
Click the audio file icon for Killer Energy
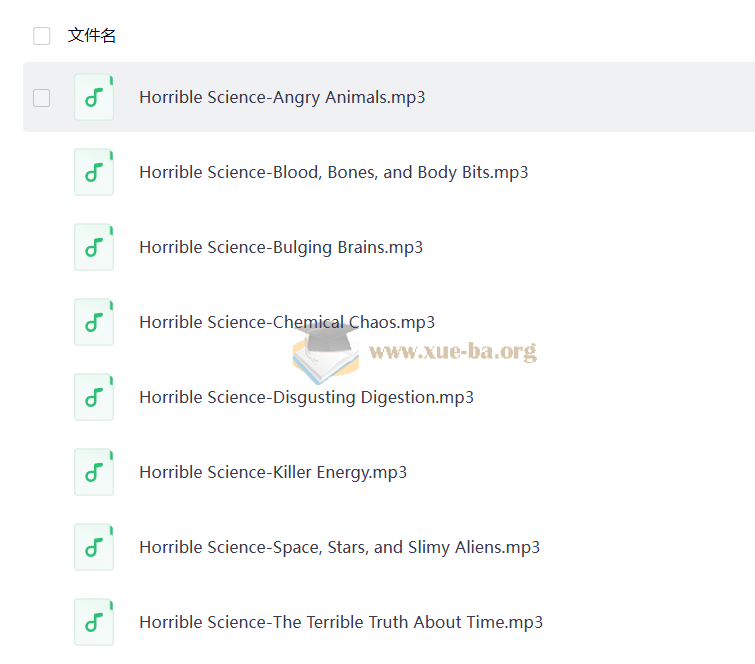[x=94, y=472]
